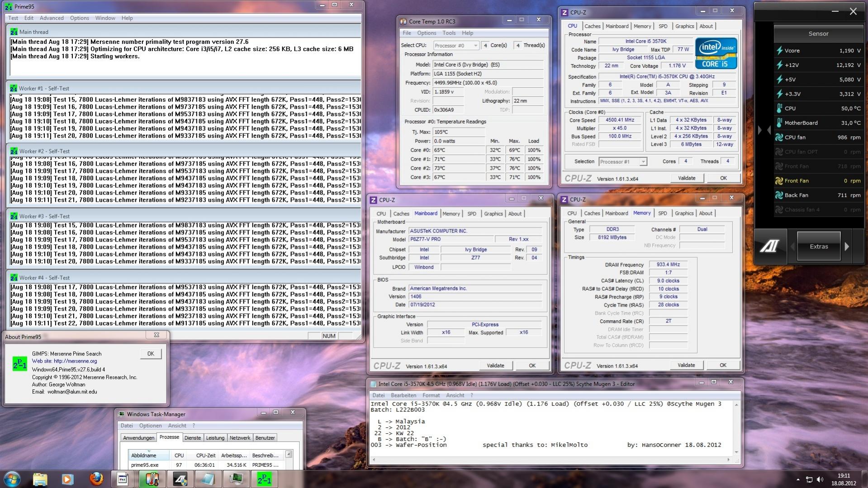Click OK in the About Prime95 dialog
This screenshot has height=488, width=868.
tap(151, 354)
